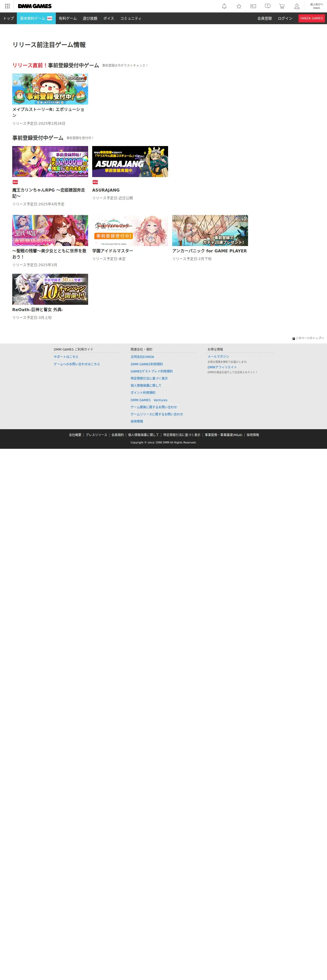Image resolution: width=327 pixels, height=980 pixels.
Task: Open MapleStory R banner thumbnail
Action: (50, 89)
